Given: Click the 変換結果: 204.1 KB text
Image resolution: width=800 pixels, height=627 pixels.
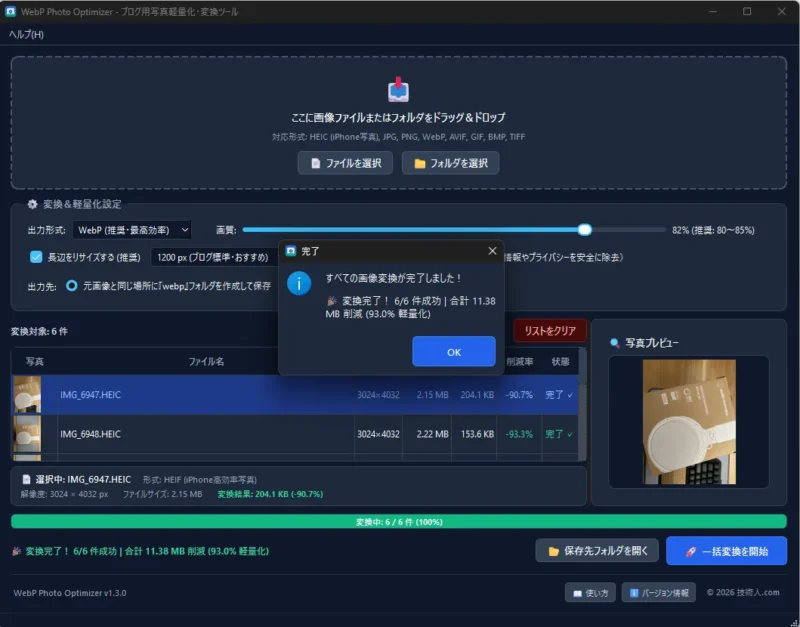Looking at the screenshot, I should [270, 494].
